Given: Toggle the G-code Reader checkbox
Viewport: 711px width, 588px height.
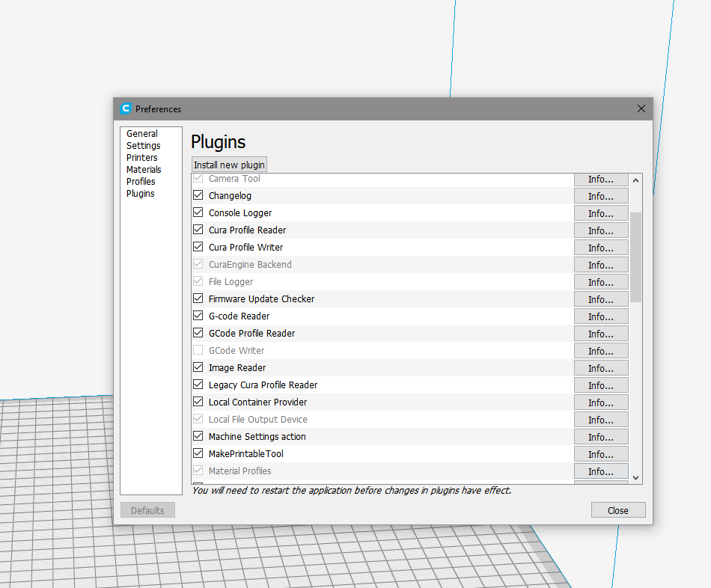Looking at the screenshot, I should pos(198,316).
